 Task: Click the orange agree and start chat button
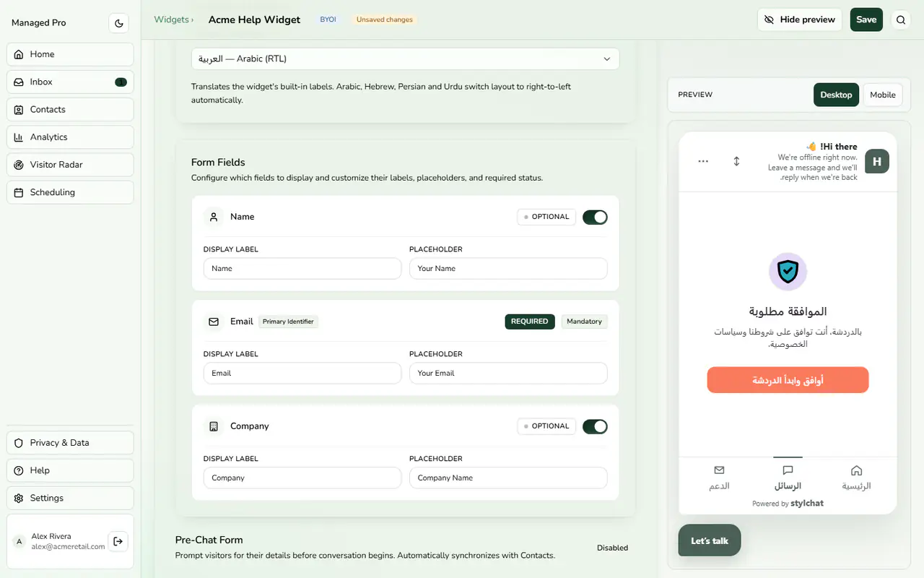coord(788,380)
